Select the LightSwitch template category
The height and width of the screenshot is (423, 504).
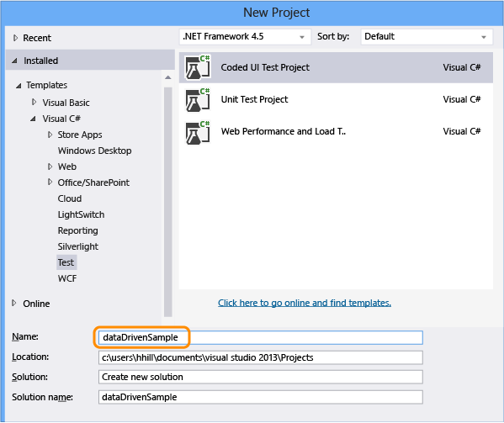point(81,214)
